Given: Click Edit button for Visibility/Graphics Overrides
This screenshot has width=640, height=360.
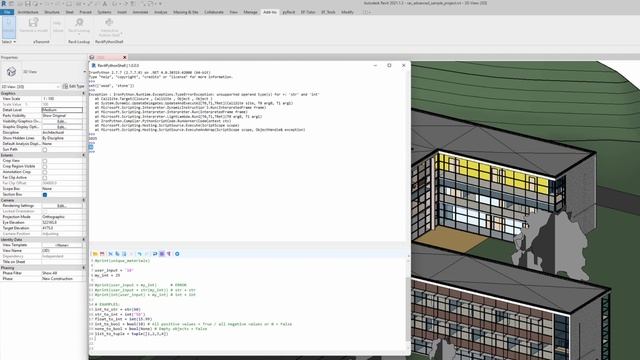Looking at the screenshot, I should point(62,121).
